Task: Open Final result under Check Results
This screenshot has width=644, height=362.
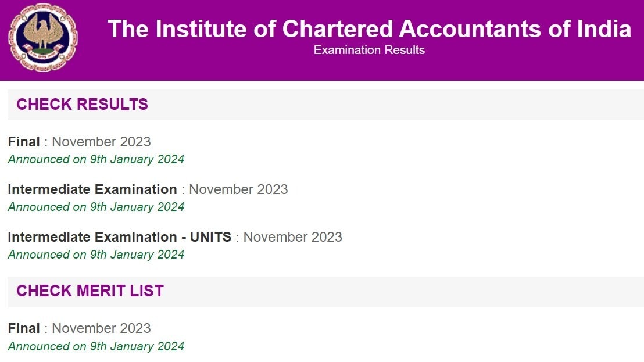Action: point(24,142)
